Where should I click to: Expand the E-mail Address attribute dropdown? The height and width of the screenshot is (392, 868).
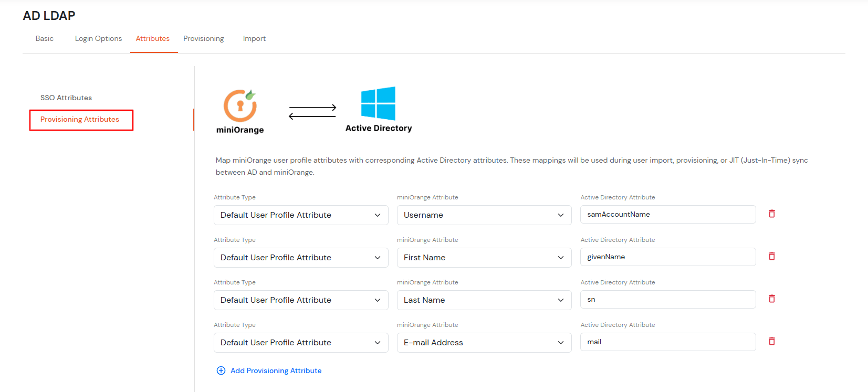coord(484,343)
